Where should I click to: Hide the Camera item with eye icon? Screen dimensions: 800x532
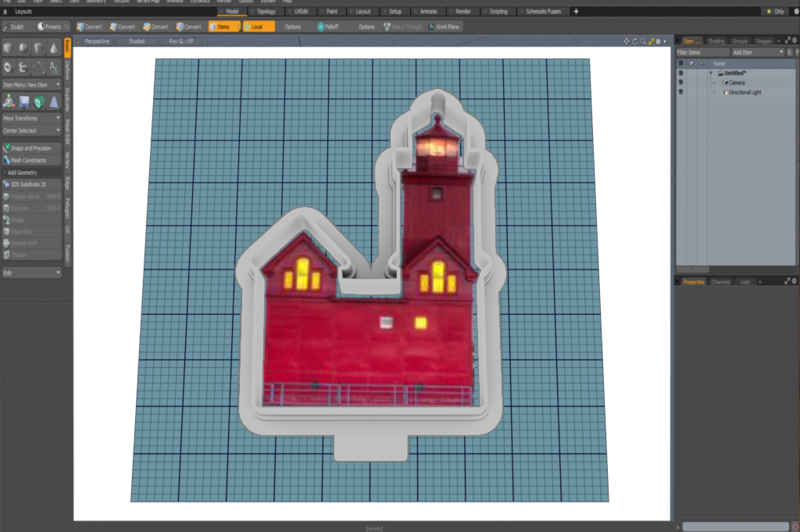coord(680,82)
